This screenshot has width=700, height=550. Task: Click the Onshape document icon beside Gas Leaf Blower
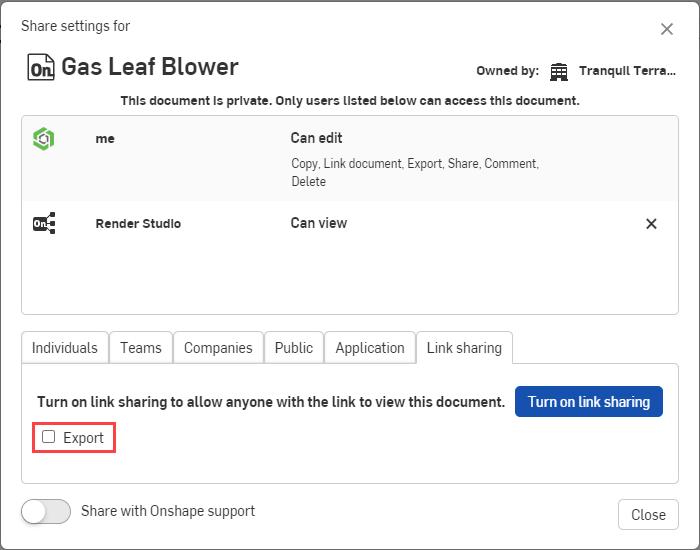coord(40,68)
